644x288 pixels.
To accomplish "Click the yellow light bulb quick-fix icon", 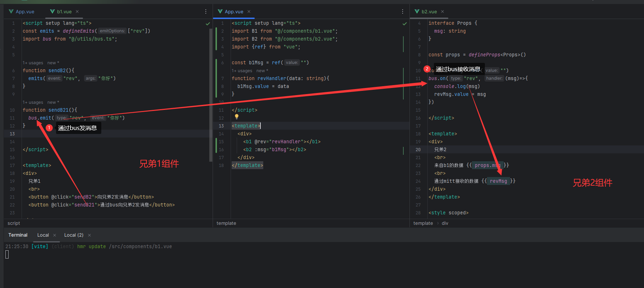I will 237,117.
